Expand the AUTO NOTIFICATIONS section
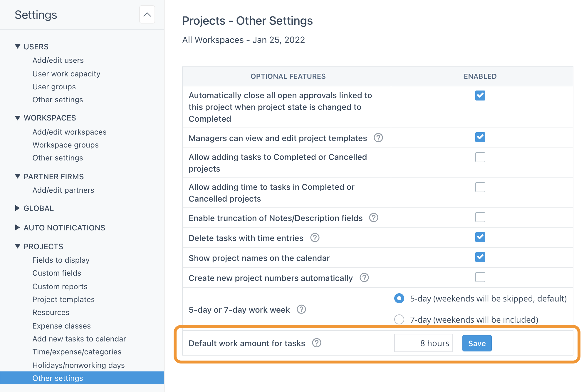The height and width of the screenshot is (392, 584). click(64, 227)
